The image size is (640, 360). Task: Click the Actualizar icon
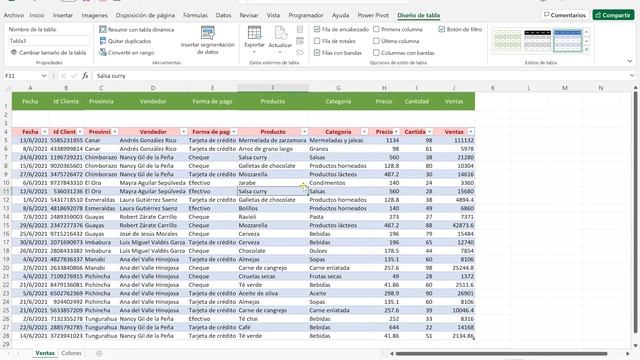tap(280, 33)
